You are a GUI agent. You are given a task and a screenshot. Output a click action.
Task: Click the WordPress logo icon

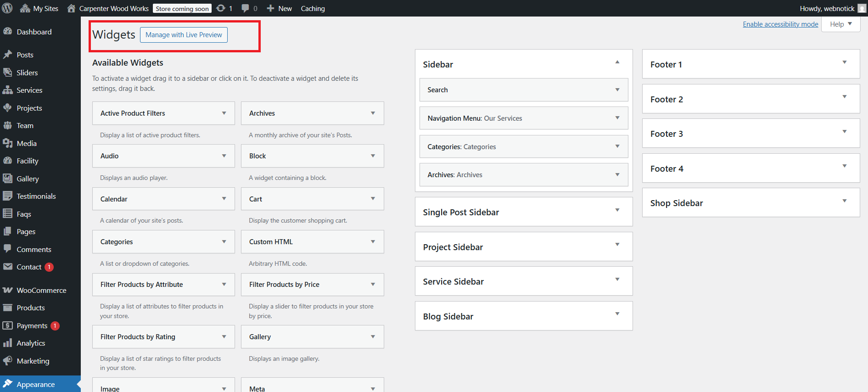coord(7,8)
